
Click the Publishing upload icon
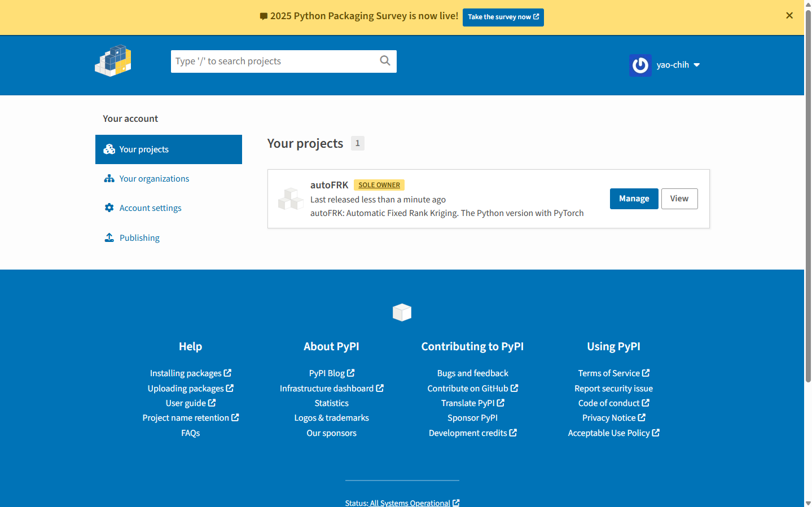coord(109,238)
